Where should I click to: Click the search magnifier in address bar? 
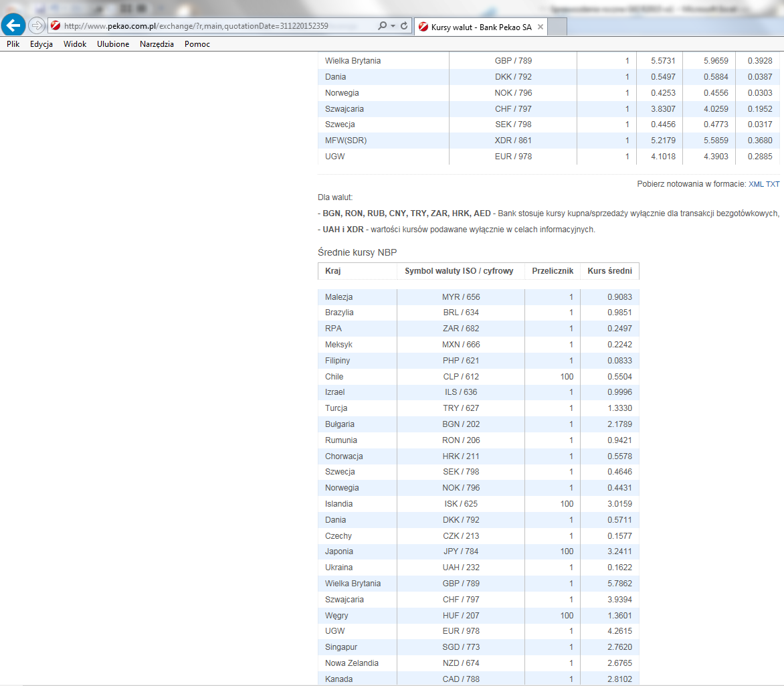(382, 25)
